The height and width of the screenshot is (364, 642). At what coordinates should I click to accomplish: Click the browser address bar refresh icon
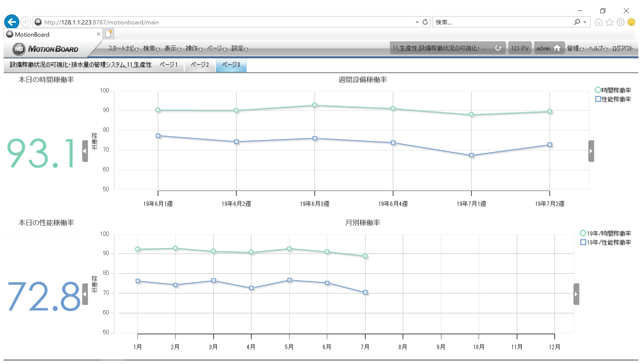point(425,22)
